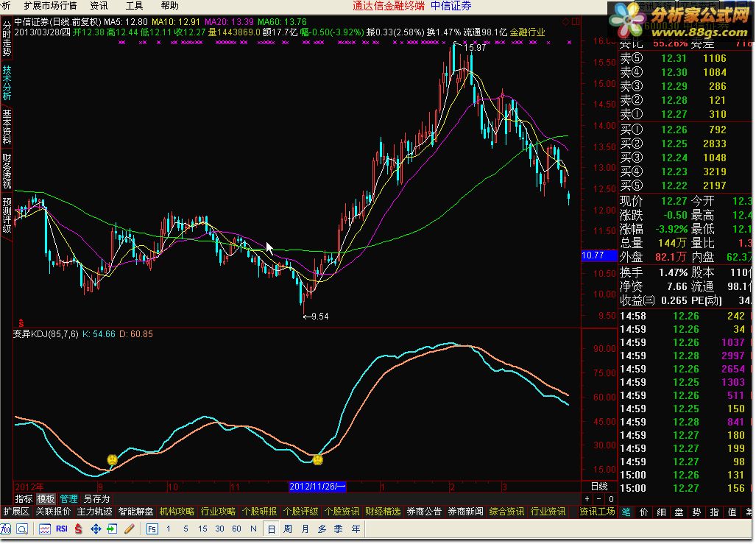This screenshot has height=544, width=756.
Task: Select the quarterly (季) period button
Action: tap(339, 529)
